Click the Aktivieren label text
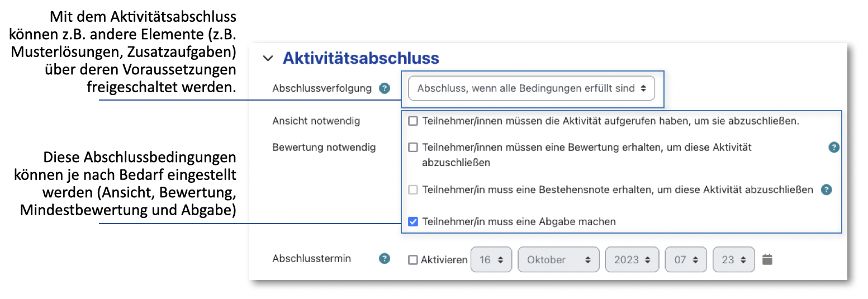Image resolution: width=868 pixels, height=299 pixels. click(x=444, y=260)
